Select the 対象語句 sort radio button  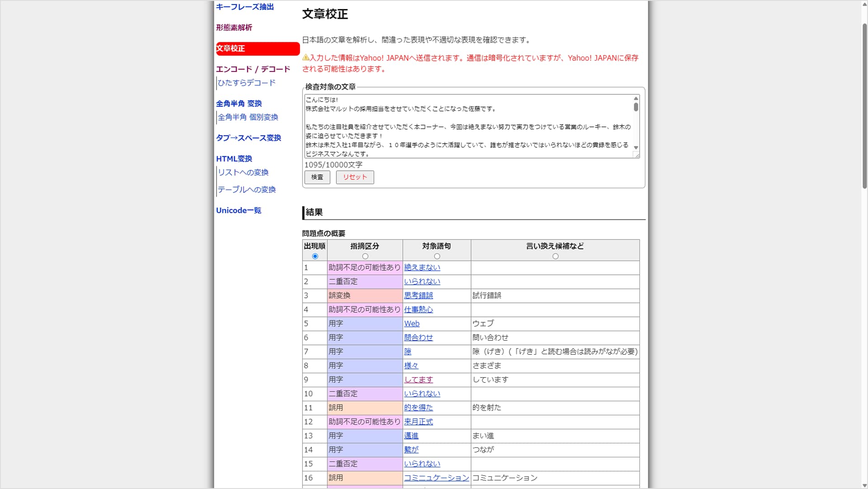[x=437, y=256]
